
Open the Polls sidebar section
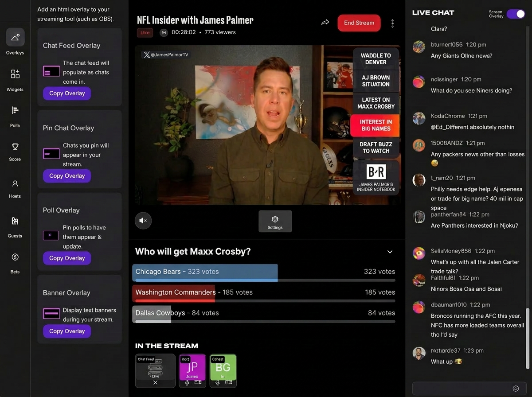coord(15,116)
